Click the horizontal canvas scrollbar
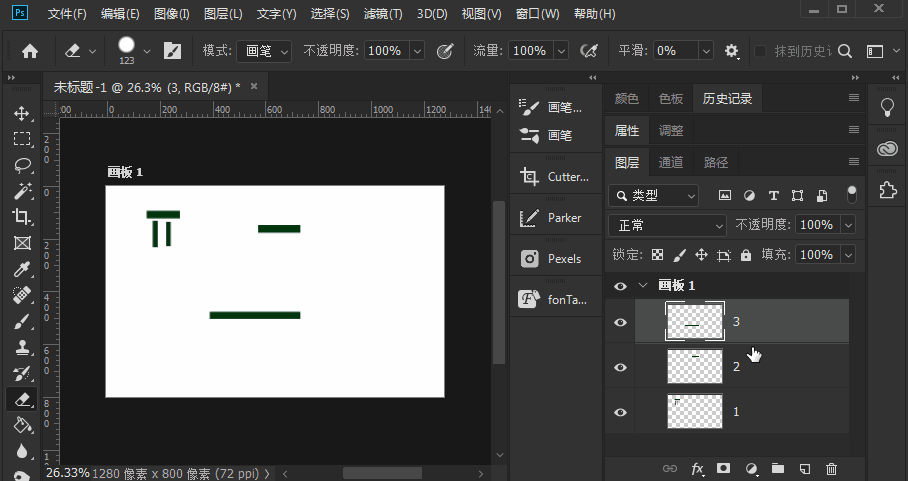Viewport: 908px width, 481px height. (382, 473)
